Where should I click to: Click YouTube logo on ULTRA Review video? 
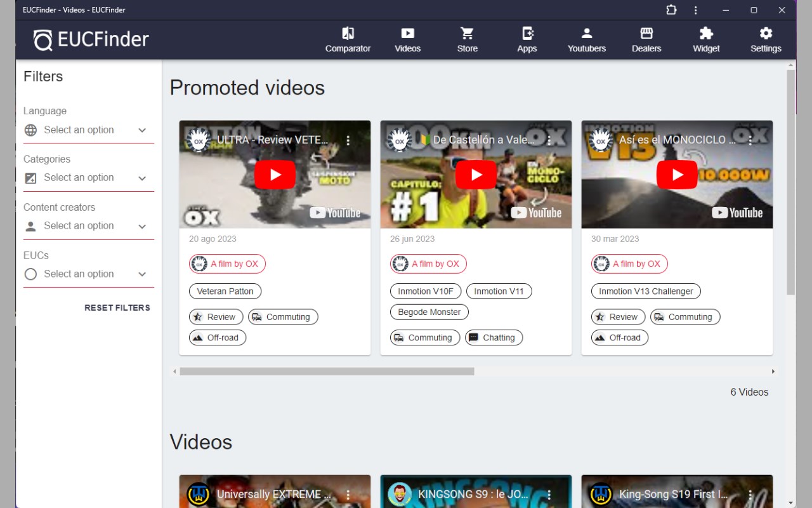[x=335, y=213]
